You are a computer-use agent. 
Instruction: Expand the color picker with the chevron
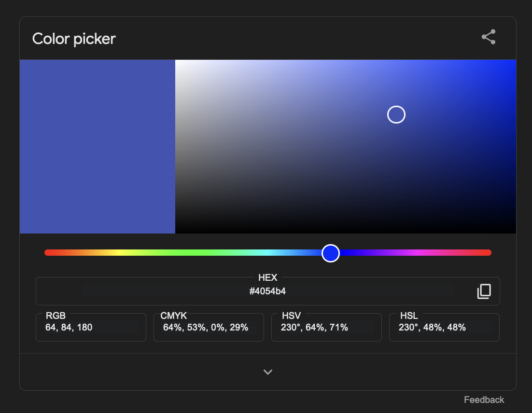click(x=267, y=372)
